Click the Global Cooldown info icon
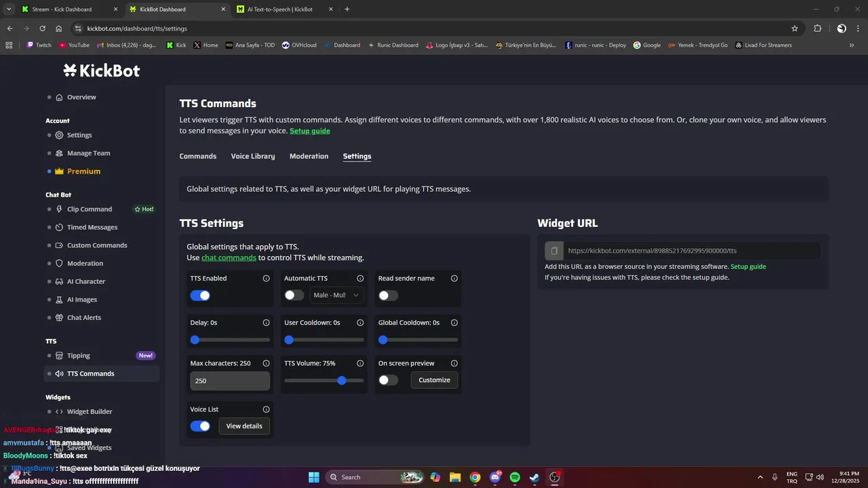Image resolution: width=868 pixels, height=488 pixels. [x=454, y=323]
